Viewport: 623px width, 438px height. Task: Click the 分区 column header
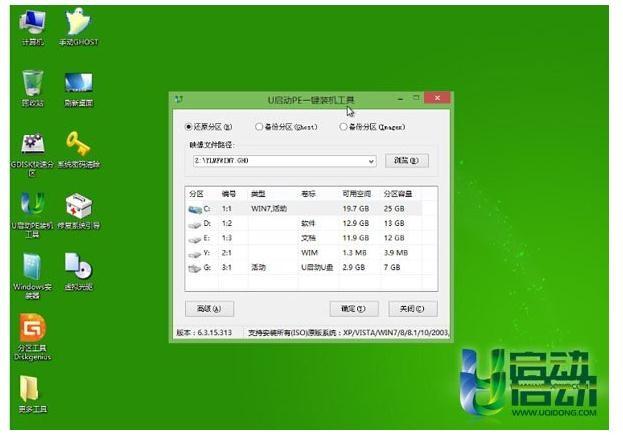click(197, 194)
